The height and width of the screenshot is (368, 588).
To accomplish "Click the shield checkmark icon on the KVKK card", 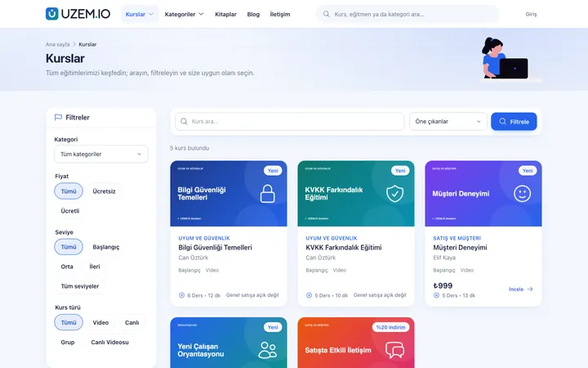I will point(395,193).
